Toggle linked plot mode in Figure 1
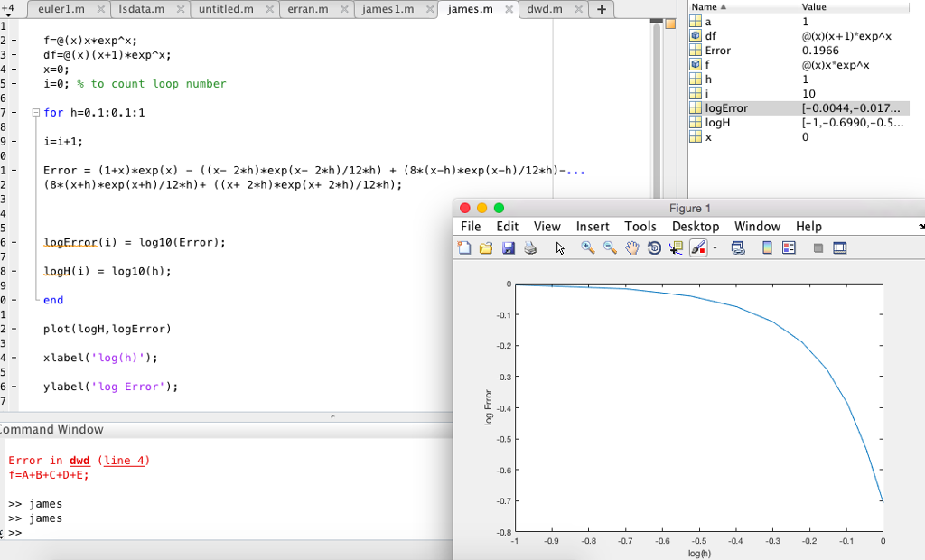 click(738, 247)
